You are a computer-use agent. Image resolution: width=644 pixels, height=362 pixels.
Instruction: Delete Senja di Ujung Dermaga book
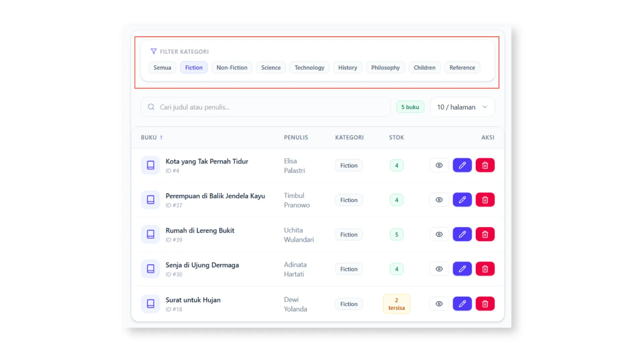pyautogui.click(x=485, y=269)
